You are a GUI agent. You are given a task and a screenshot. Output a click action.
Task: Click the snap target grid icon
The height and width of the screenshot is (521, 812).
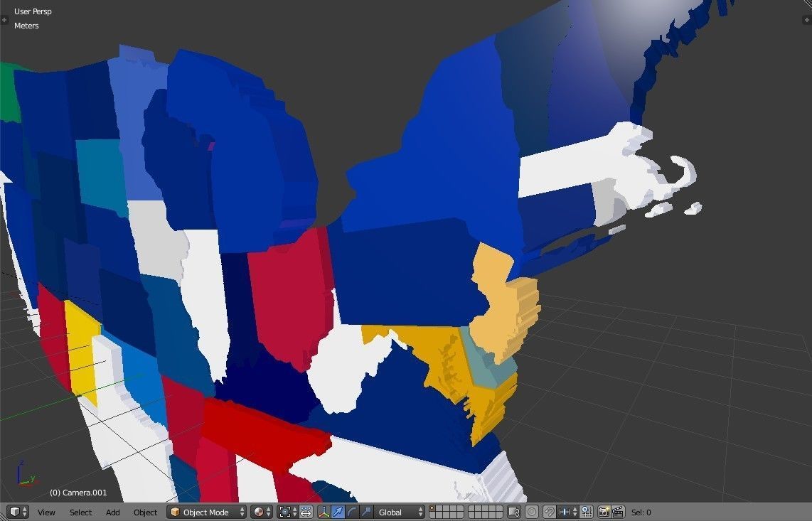[x=586, y=512]
